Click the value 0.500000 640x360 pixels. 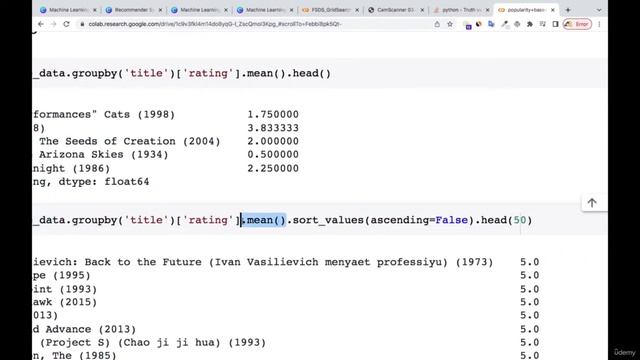pos(273,155)
